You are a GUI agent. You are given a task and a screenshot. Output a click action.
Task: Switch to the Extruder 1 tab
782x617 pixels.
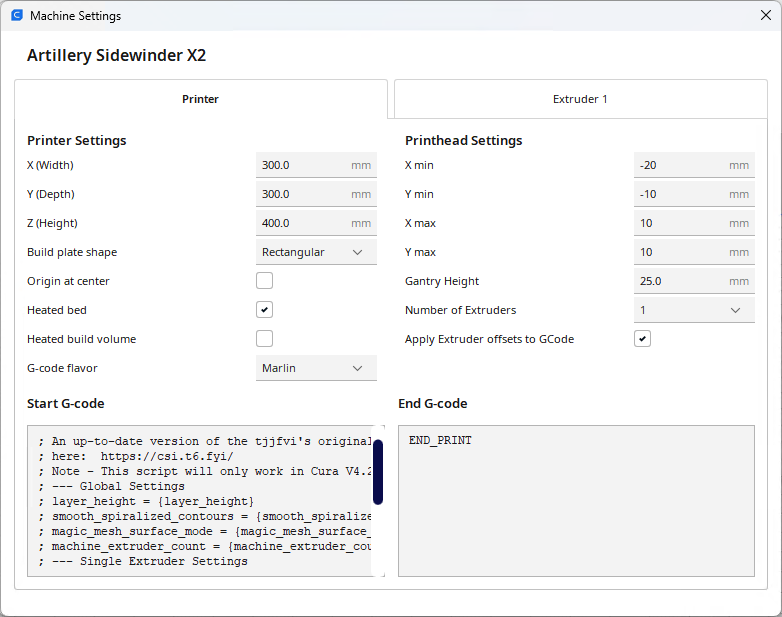click(580, 99)
